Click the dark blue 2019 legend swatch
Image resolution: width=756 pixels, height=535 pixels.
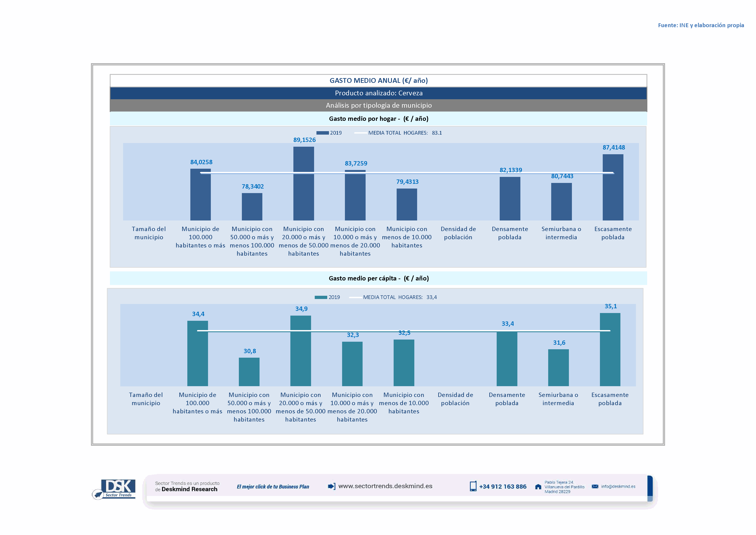322,133
